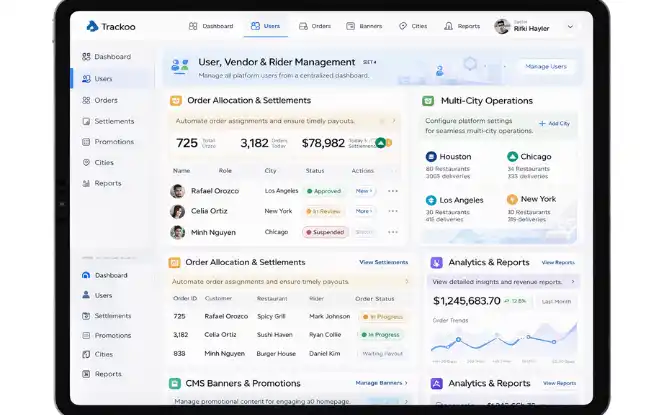
Task: Click the Add City button
Action: [x=554, y=123]
